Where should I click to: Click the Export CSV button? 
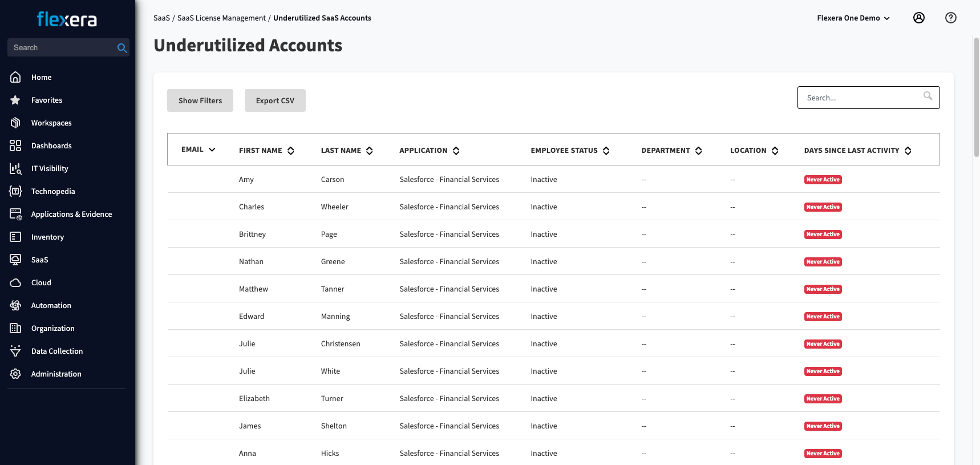275,100
